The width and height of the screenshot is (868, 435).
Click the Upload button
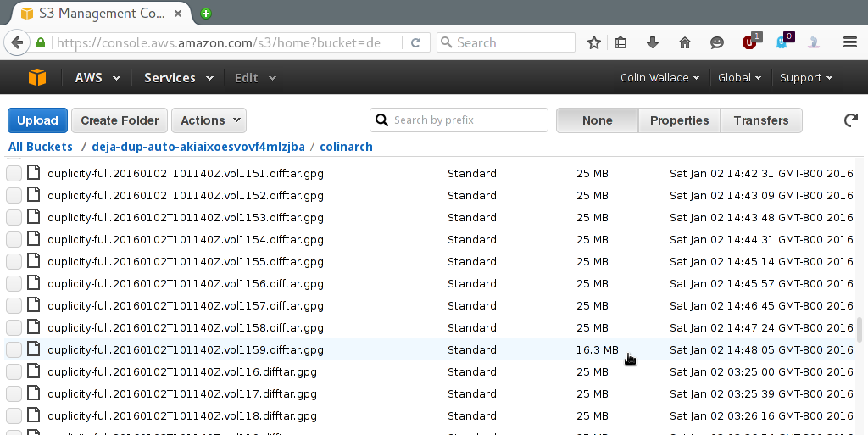37,120
